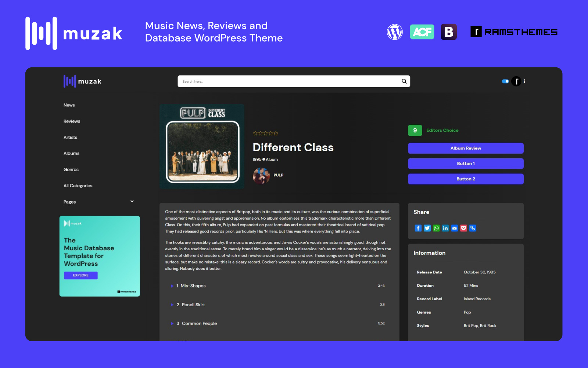This screenshot has width=588, height=368.
Task: Click the Different Class album title
Action: point(293,148)
